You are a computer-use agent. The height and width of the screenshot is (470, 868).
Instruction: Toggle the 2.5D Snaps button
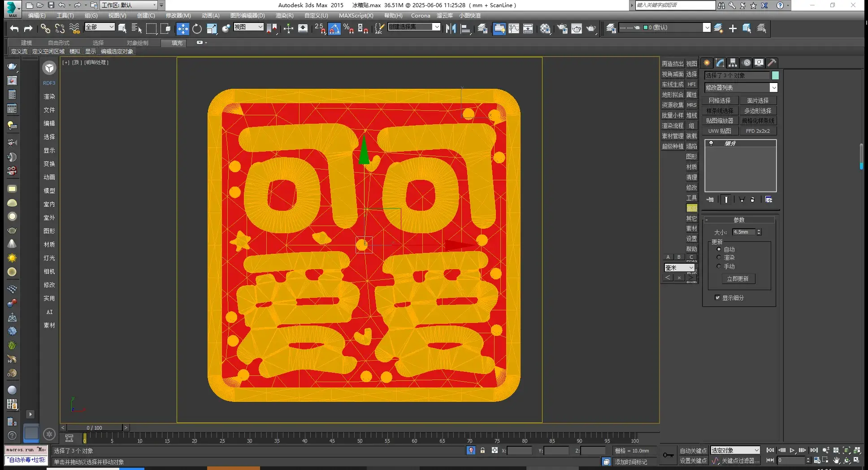coord(320,29)
